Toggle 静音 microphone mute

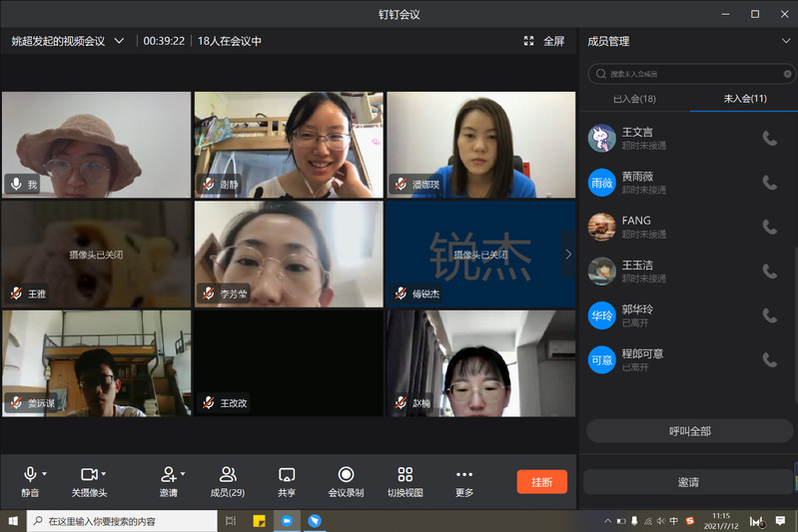pos(30,475)
